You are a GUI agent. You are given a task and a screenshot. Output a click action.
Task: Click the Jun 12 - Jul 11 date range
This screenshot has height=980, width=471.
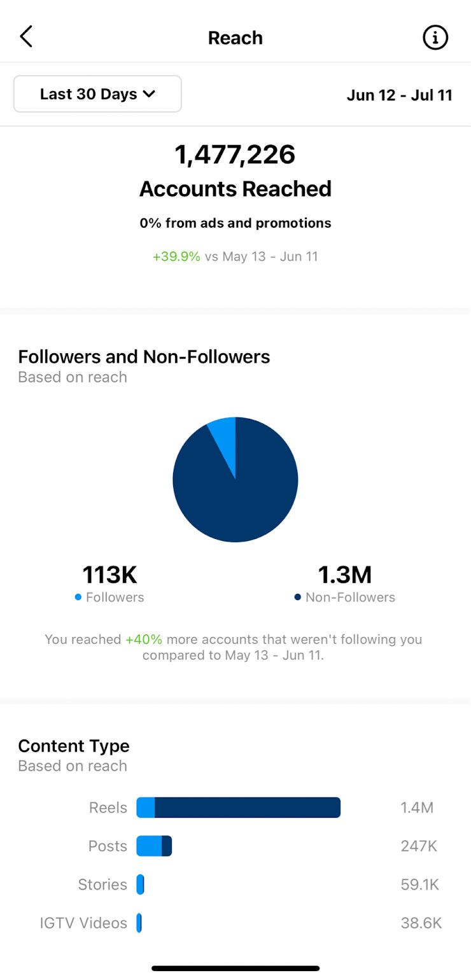tap(399, 95)
